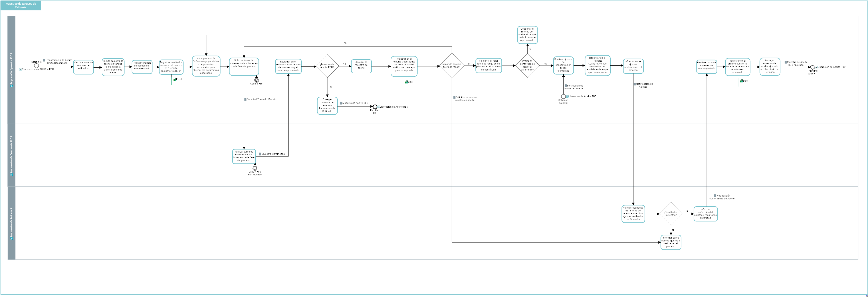
Task: Select the '¿Valor en centrífuga es mayor al parámetro?' gateway
Action: click(x=527, y=66)
